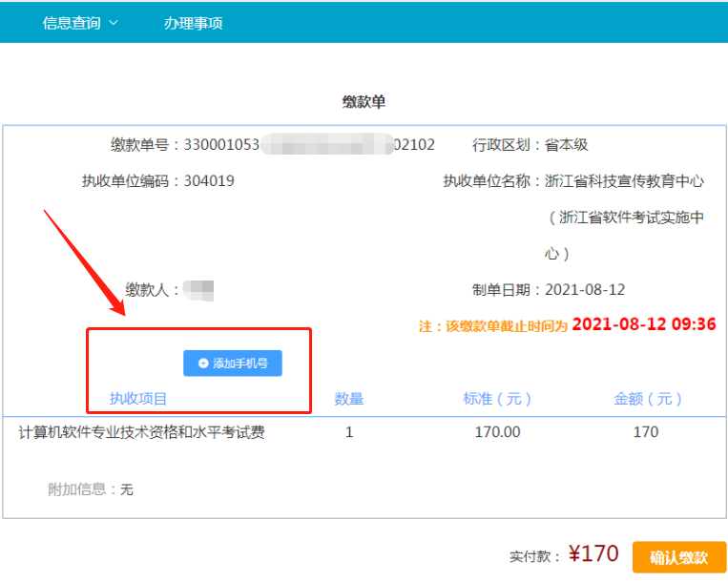The image size is (728, 582).
Task: Click the 170.00 standard fee cell
Action: pyautogui.click(x=497, y=432)
